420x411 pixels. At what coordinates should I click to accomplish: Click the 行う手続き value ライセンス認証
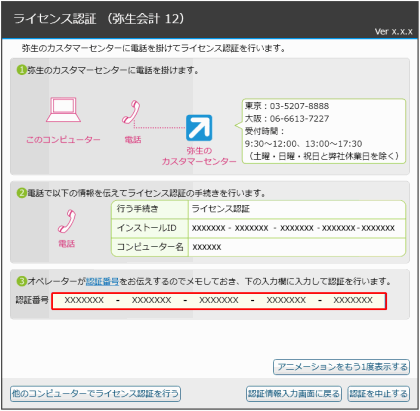pyautogui.click(x=221, y=209)
